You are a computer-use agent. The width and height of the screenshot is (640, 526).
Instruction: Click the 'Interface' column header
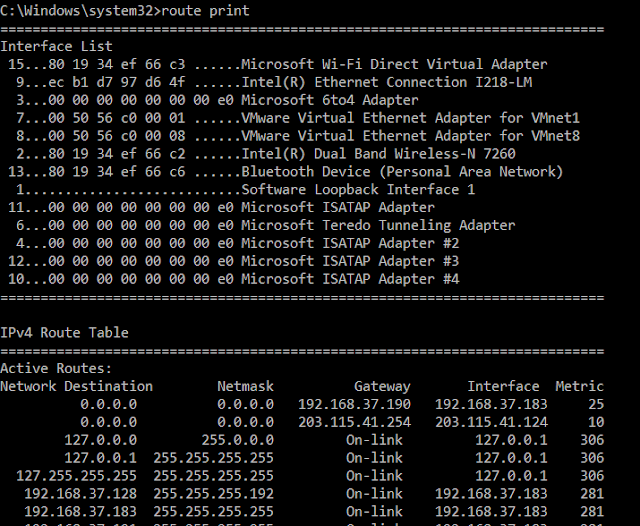tap(503, 386)
